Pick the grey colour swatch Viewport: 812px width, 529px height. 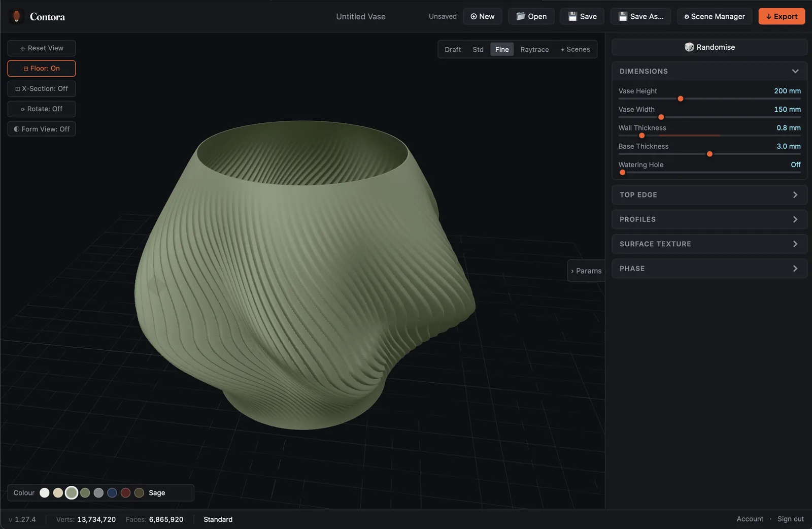point(98,493)
